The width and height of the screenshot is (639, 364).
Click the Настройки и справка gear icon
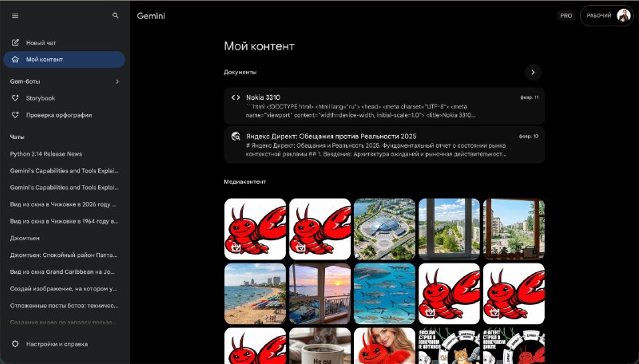[15, 344]
